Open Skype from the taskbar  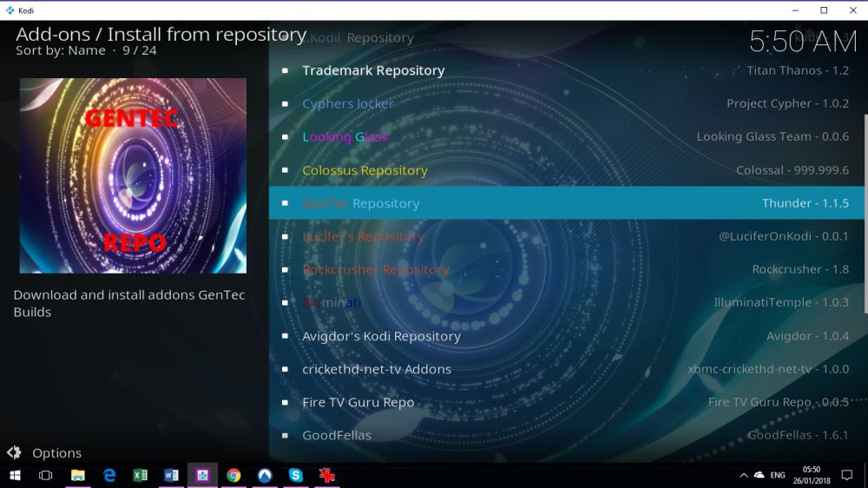pyautogui.click(x=296, y=475)
